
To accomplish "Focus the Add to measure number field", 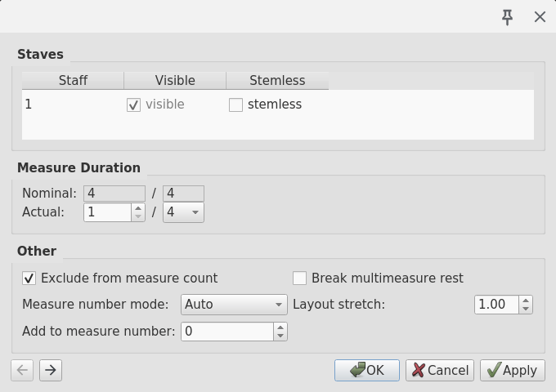I will (x=227, y=332).
